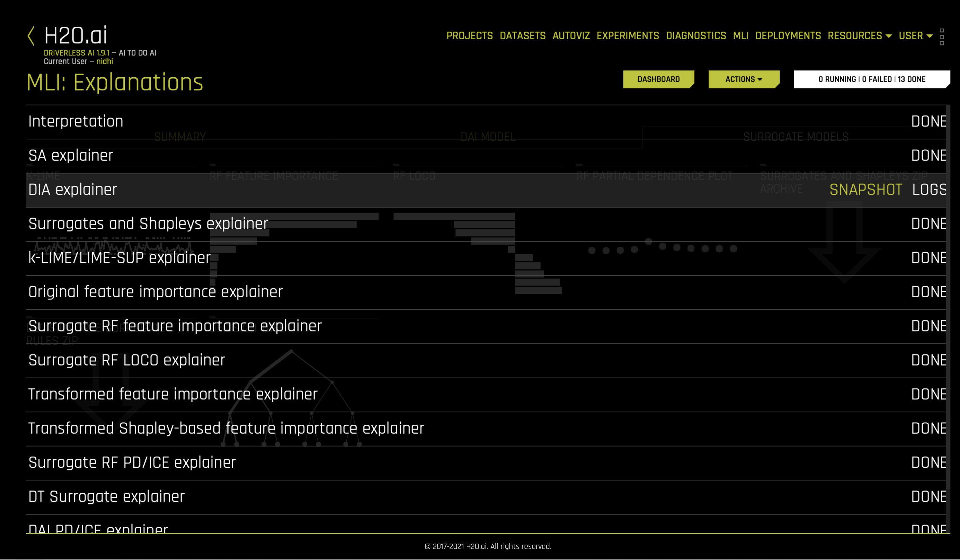Click the nidhi current user link
Screen dimensions: 960x560
(x=104, y=61)
